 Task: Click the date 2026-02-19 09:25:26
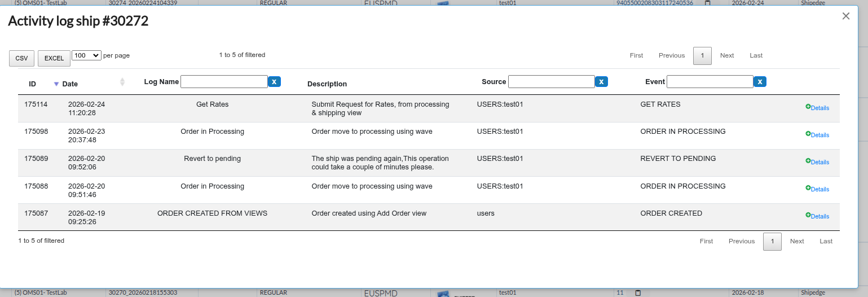click(86, 217)
